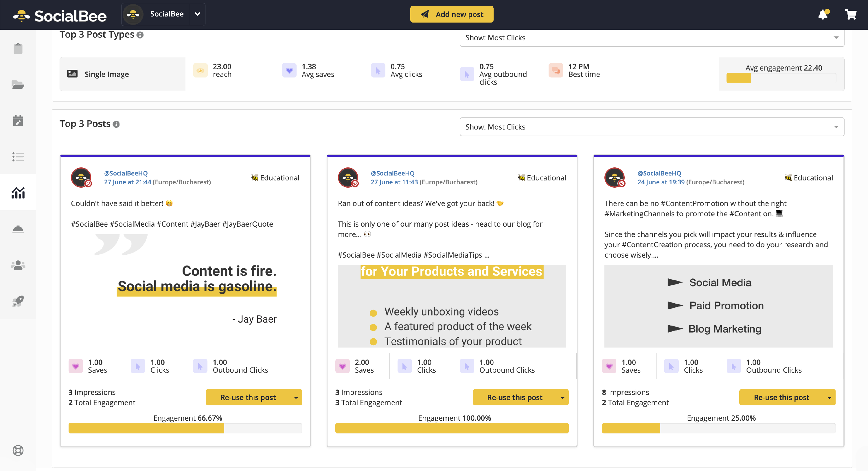Screen dimensions: 868x471
Task: Click the Best time chat icon
Action: [x=556, y=70]
